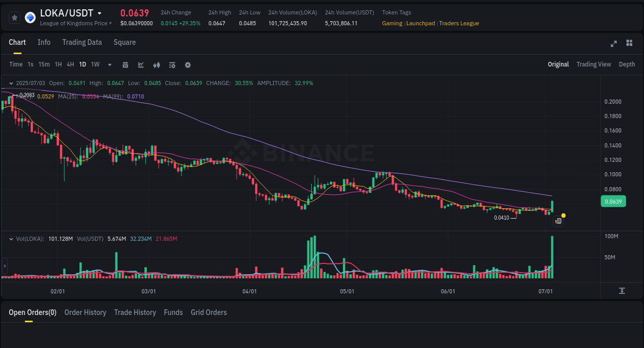
Task: Click the fullscreen expand icon near Original
Action: point(614,44)
